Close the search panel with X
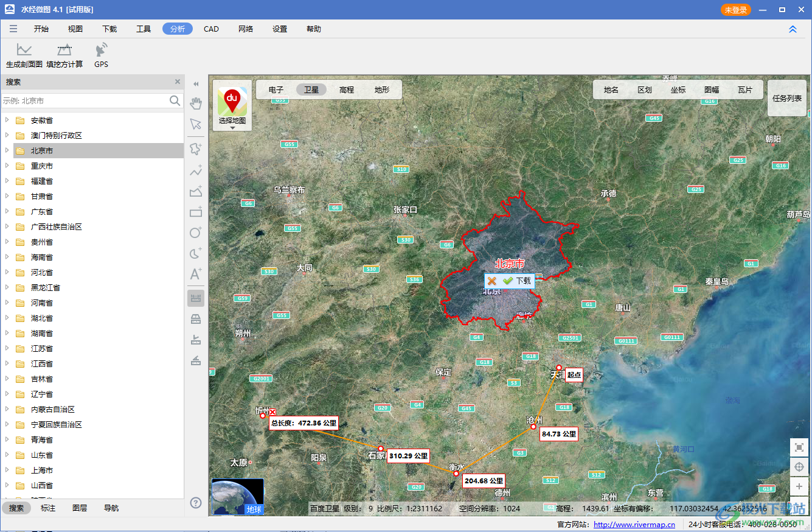The height and width of the screenshot is (532, 812). click(x=178, y=82)
